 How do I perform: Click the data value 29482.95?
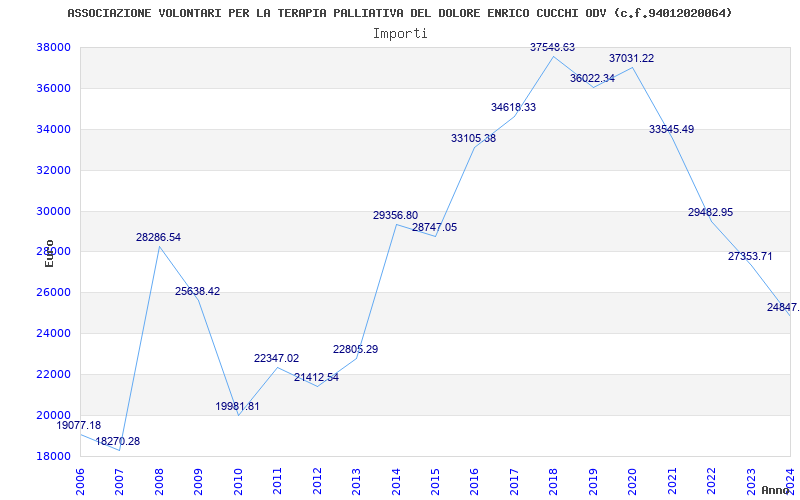[710, 212]
